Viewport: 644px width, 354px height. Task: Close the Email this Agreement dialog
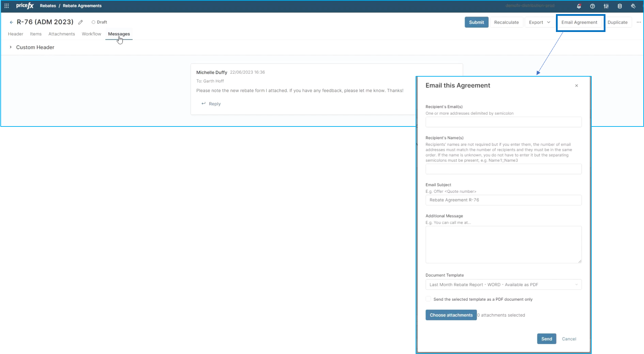(x=577, y=86)
